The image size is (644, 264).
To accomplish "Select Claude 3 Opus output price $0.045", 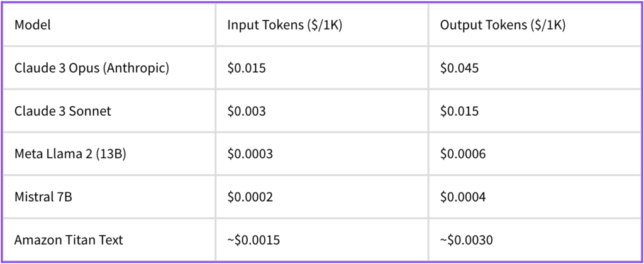I will coord(459,68).
